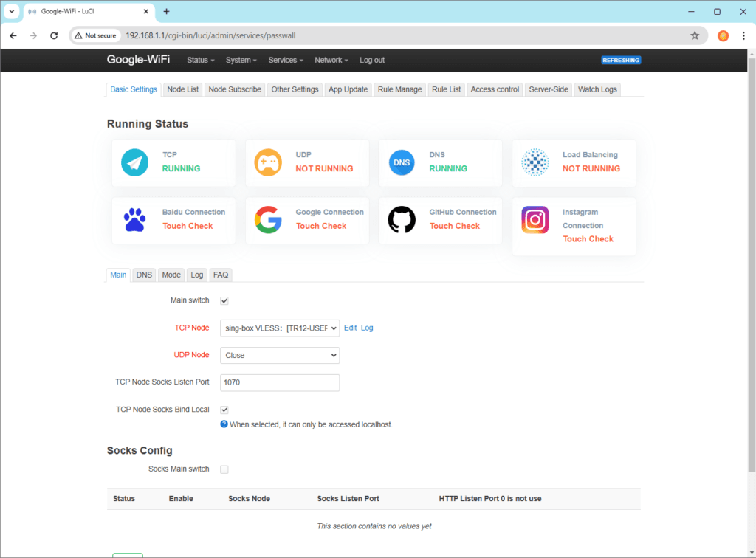Expand the Status menu
The height and width of the screenshot is (558, 756).
(201, 61)
